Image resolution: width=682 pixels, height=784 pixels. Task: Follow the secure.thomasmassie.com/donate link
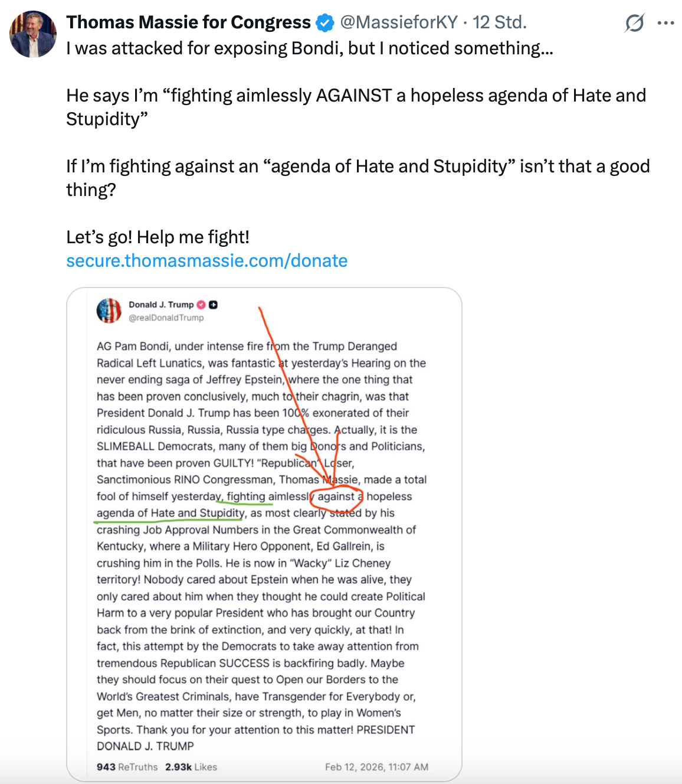[206, 261]
